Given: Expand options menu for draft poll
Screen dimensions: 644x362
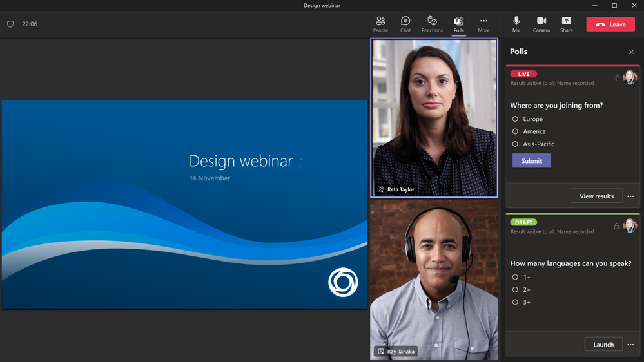Looking at the screenshot, I should pos(630,345).
